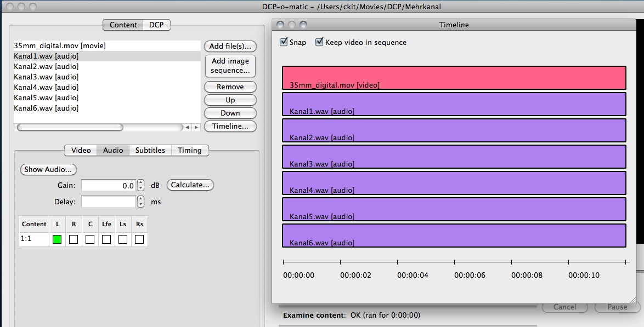Click into the Delay input field
The image size is (644, 327).
108,202
